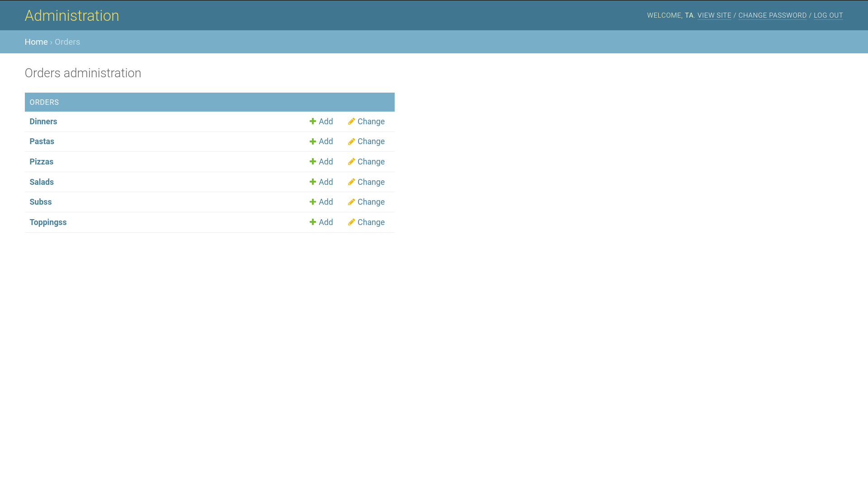The width and height of the screenshot is (868, 488).
Task: Click the green plus icon for Toppingss
Action: [312, 222]
